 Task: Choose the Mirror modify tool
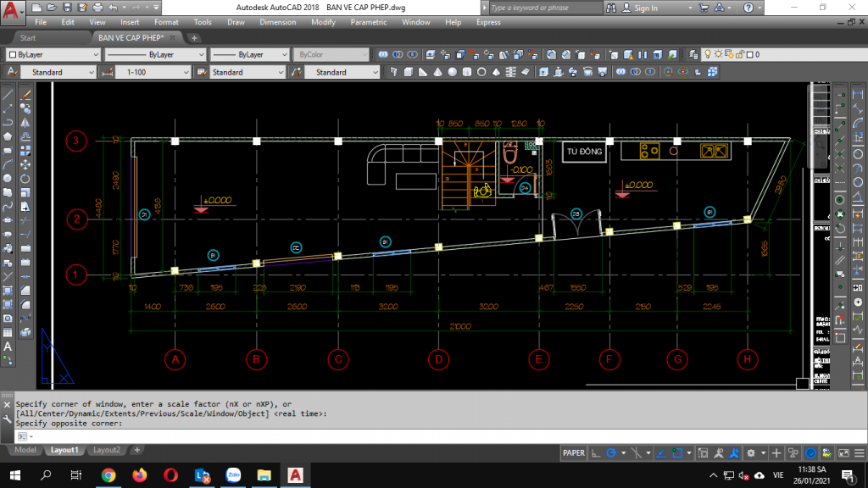click(x=25, y=122)
